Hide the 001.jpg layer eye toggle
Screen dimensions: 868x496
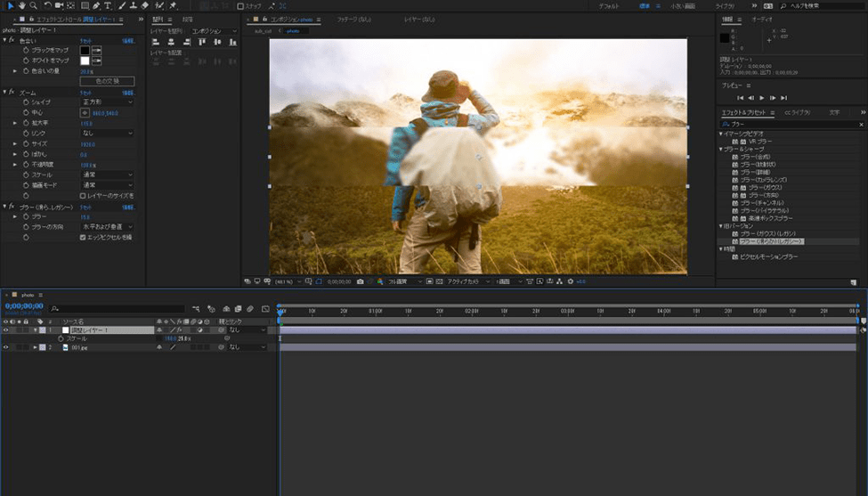tap(6, 347)
